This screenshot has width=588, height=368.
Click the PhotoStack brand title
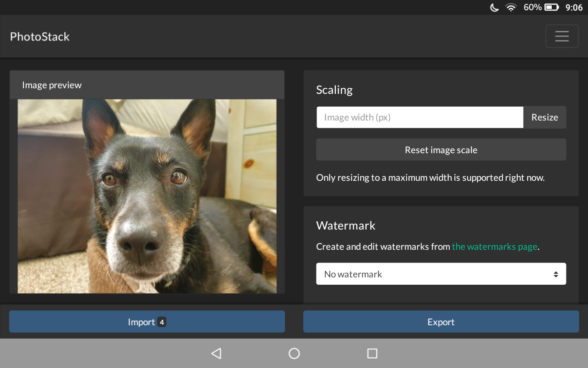(40, 37)
